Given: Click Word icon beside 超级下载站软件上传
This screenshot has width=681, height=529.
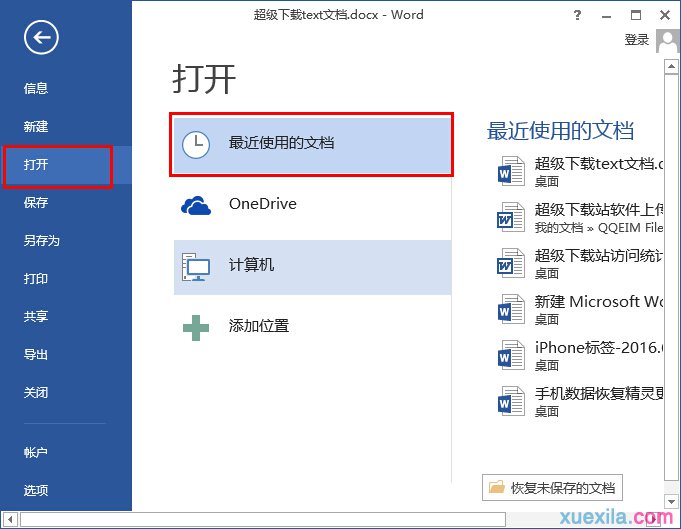Looking at the screenshot, I should (511, 217).
